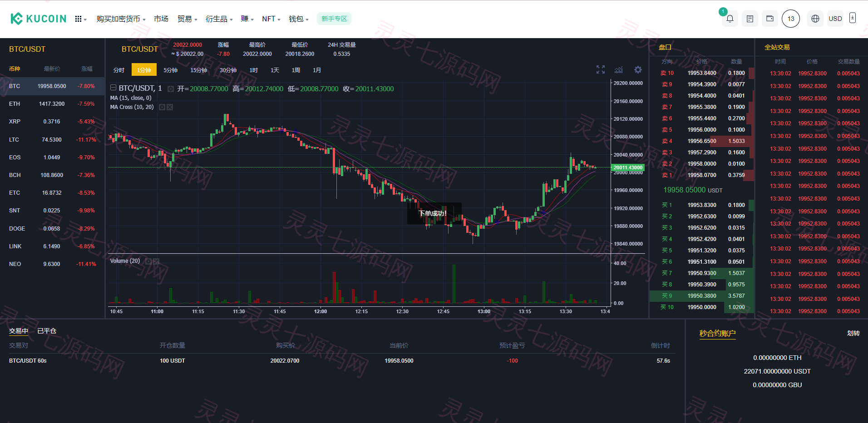Click the app download phone icon
Image resolution: width=868 pixels, height=423 pixels.
[x=853, y=18]
